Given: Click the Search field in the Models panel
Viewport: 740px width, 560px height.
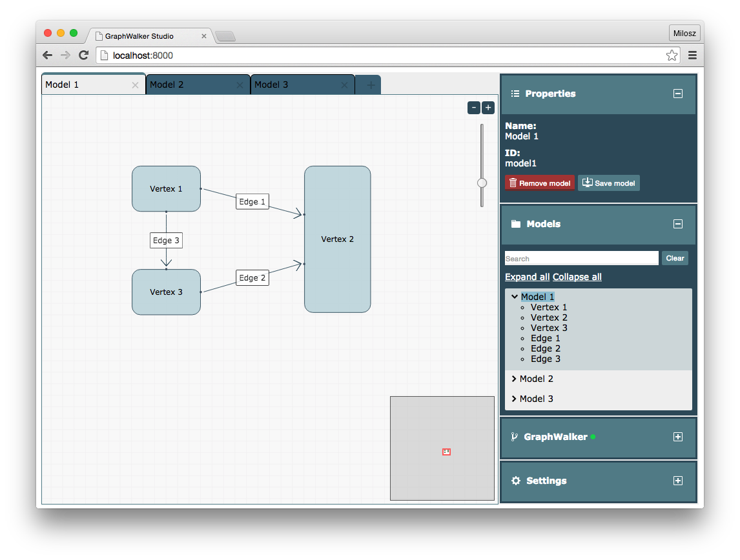Looking at the screenshot, I should pyautogui.click(x=579, y=257).
